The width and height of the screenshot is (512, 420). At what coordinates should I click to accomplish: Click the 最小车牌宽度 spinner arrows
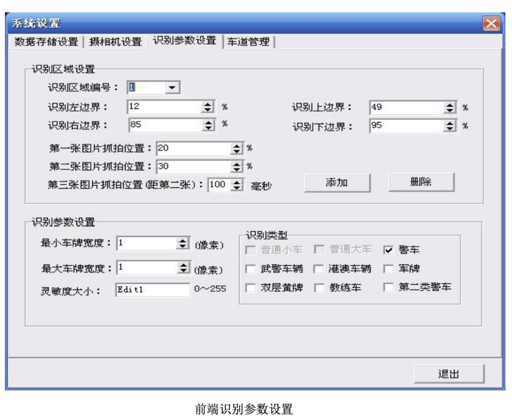tap(183, 243)
